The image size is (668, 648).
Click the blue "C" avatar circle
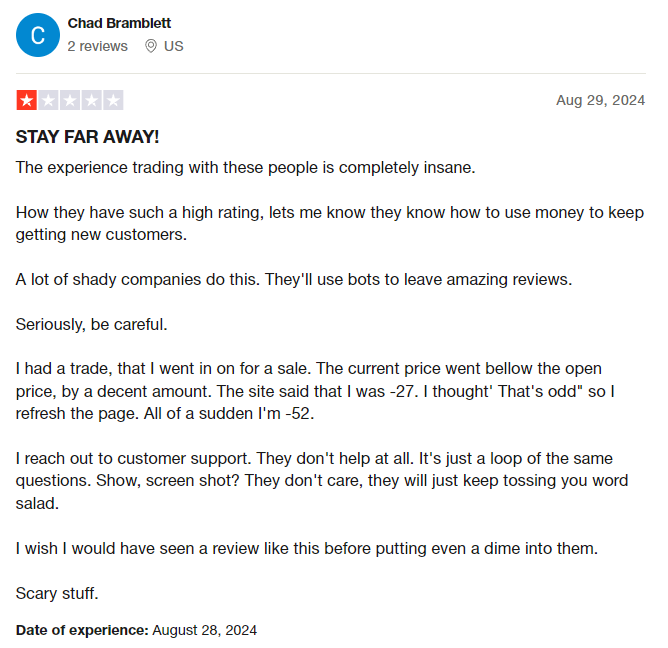(x=38, y=35)
